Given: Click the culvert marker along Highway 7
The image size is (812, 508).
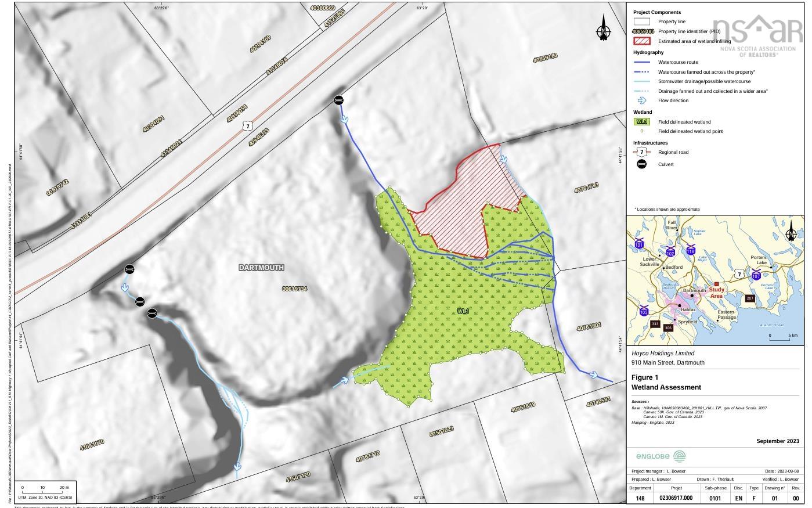Looking at the screenshot, I should tap(338, 99).
